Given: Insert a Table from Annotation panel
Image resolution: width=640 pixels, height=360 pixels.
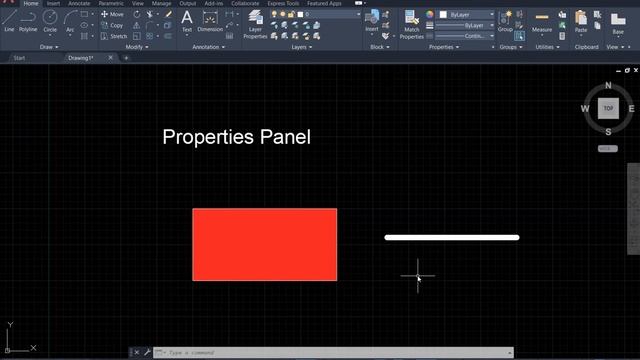Looking at the screenshot, I should 229,36.
